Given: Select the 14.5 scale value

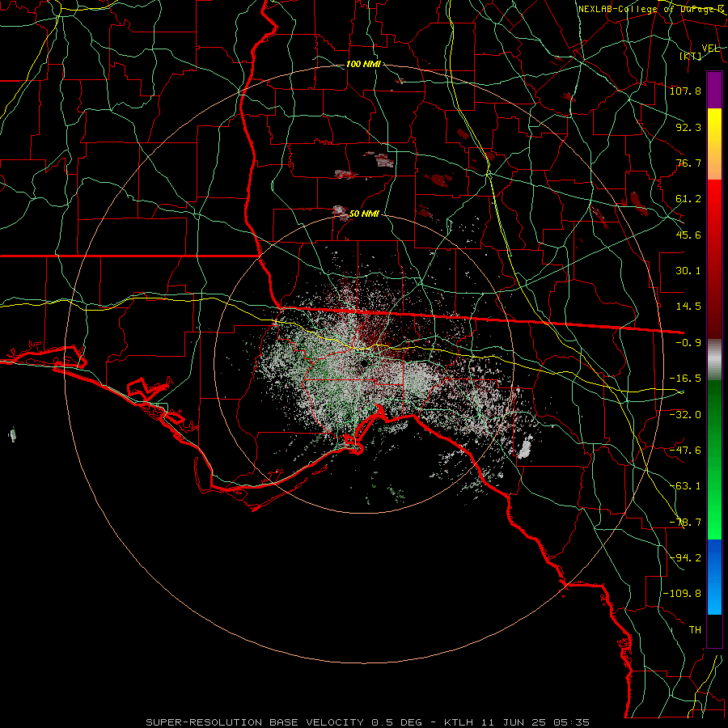Looking at the screenshot, I should coord(688,307).
